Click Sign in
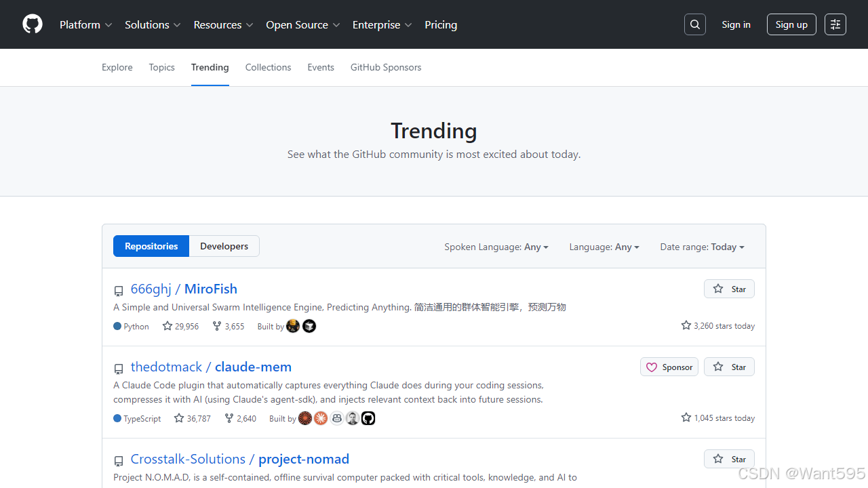 click(x=736, y=24)
